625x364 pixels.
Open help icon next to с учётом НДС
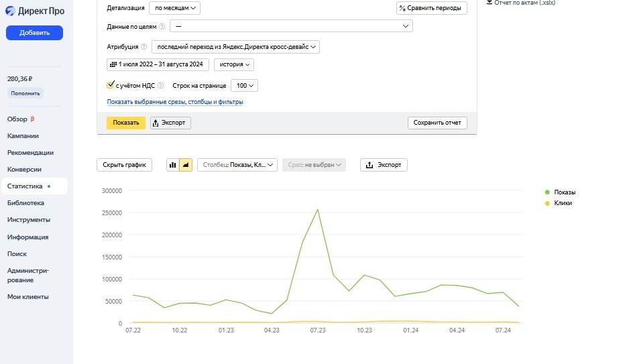click(161, 86)
